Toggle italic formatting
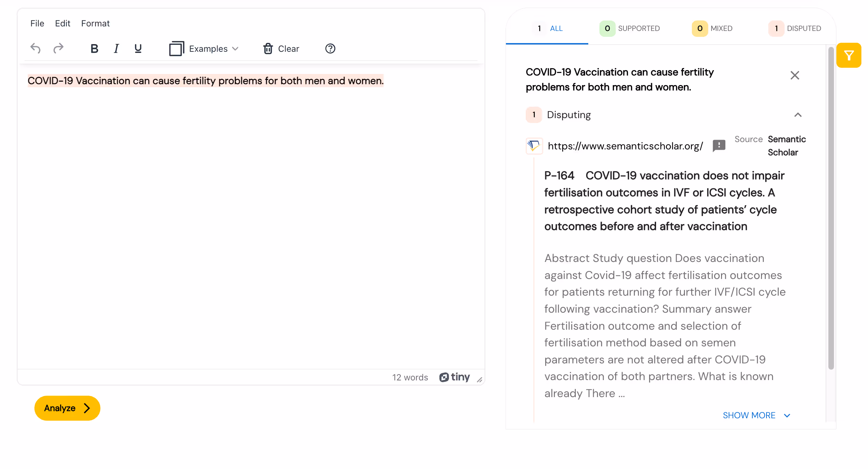 click(116, 49)
